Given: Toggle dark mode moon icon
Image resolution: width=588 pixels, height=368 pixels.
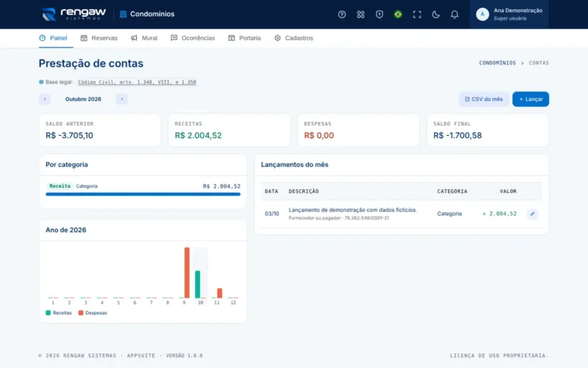Looking at the screenshot, I should (x=436, y=15).
